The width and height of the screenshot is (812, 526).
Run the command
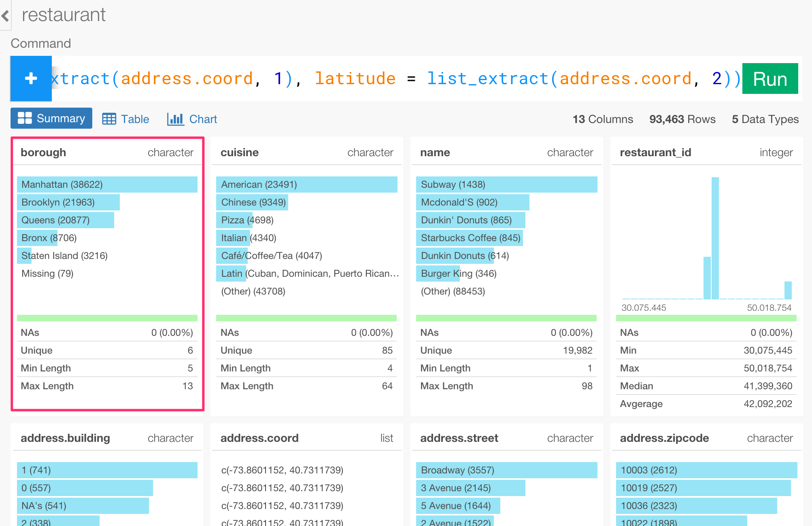(x=770, y=78)
